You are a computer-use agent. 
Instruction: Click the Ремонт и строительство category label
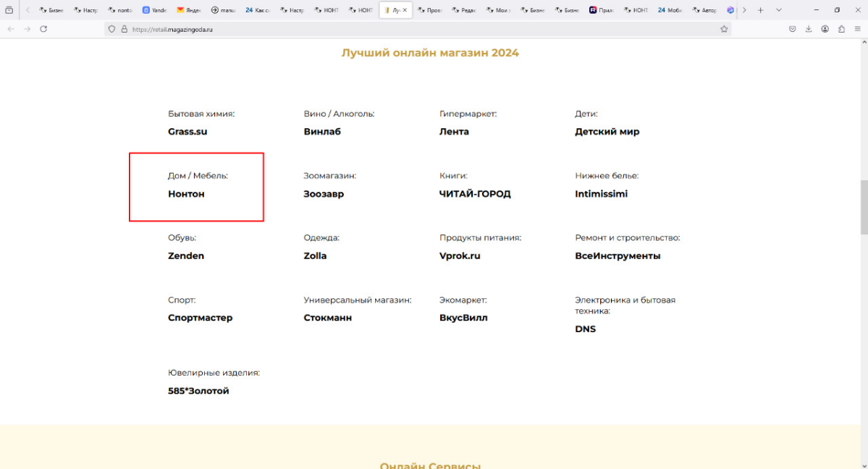click(628, 237)
